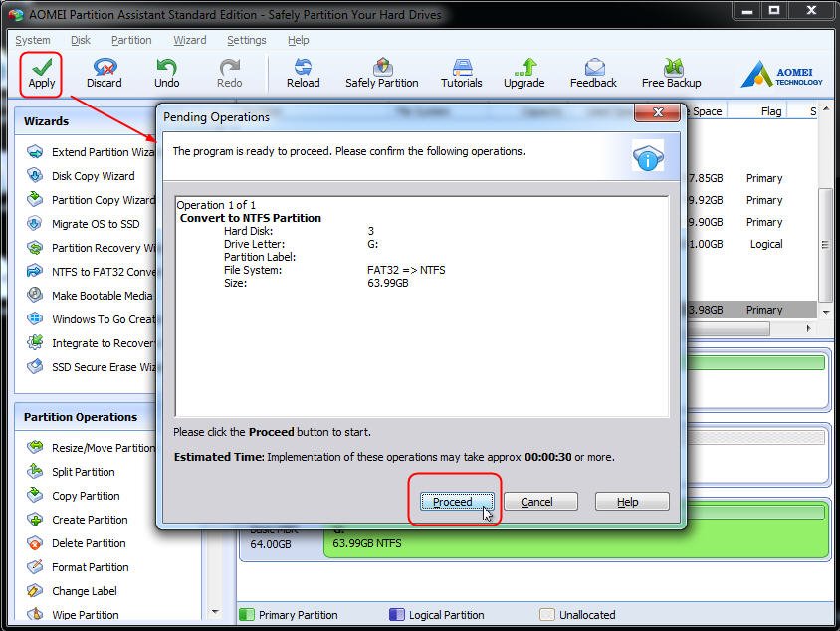Select Copy Partition operation
The width and height of the screenshot is (840, 631).
coord(74,496)
